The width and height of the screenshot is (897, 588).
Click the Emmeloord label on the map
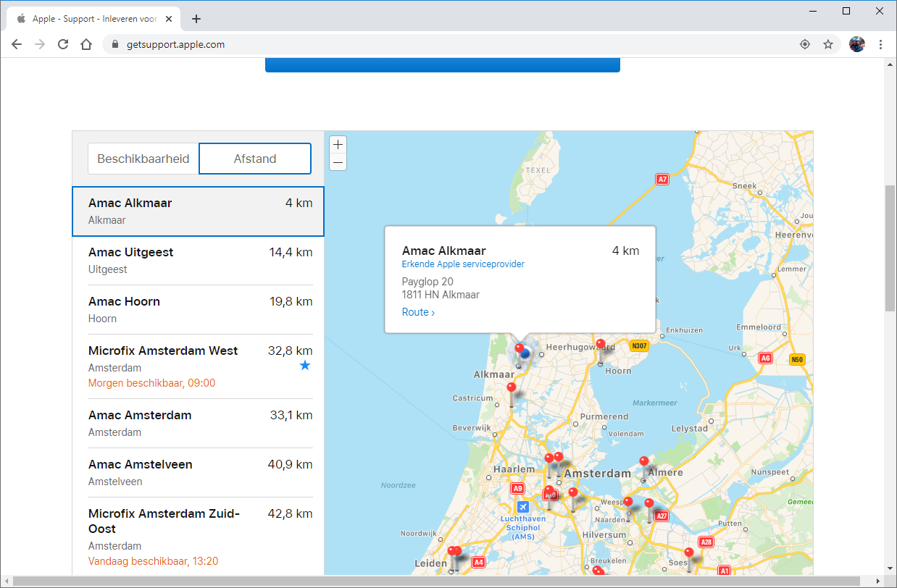pos(759,327)
